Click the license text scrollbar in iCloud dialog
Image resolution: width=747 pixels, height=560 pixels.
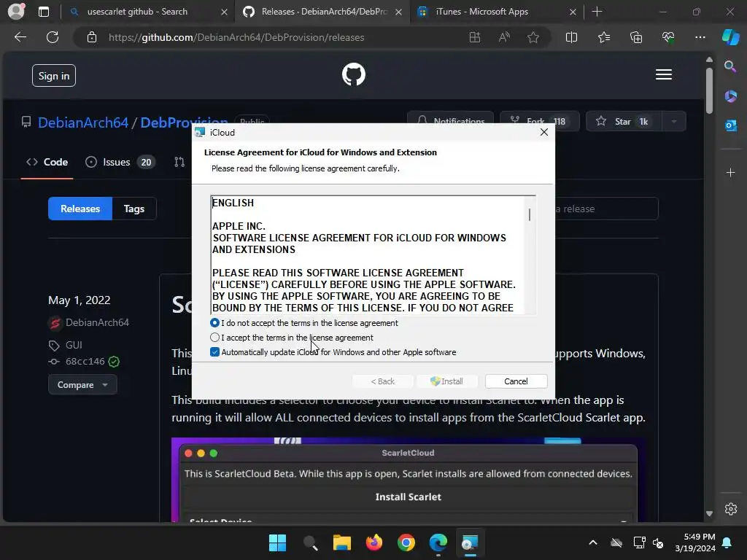pyautogui.click(x=530, y=214)
